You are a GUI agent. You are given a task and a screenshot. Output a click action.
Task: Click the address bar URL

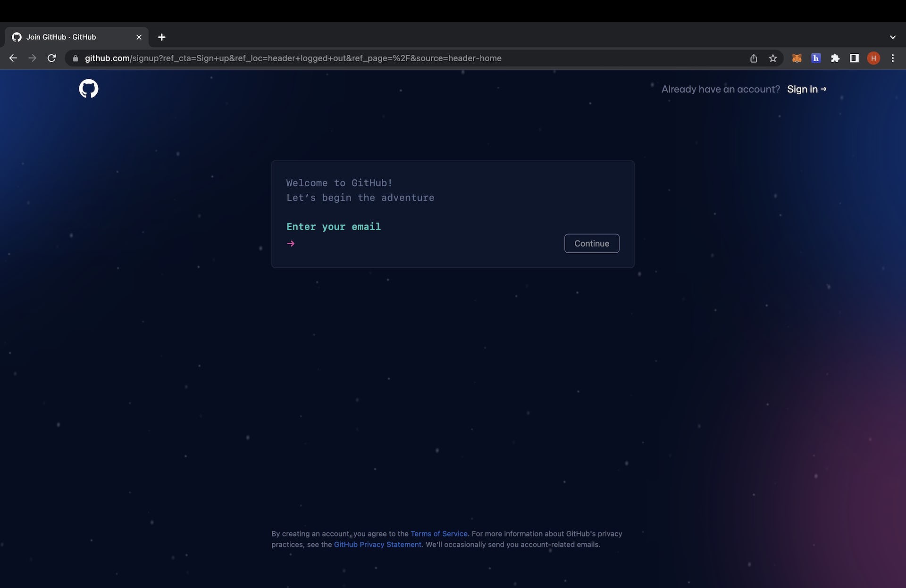pyautogui.click(x=293, y=58)
